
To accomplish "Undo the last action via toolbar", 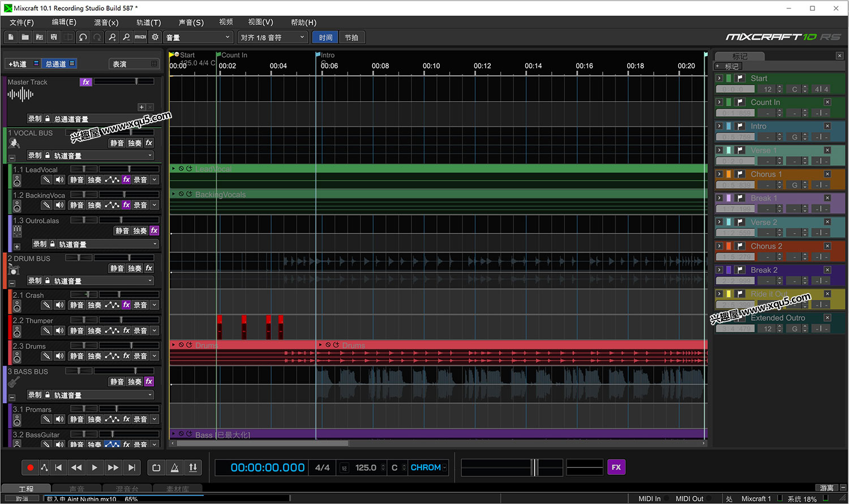I will click(x=83, y=37).
